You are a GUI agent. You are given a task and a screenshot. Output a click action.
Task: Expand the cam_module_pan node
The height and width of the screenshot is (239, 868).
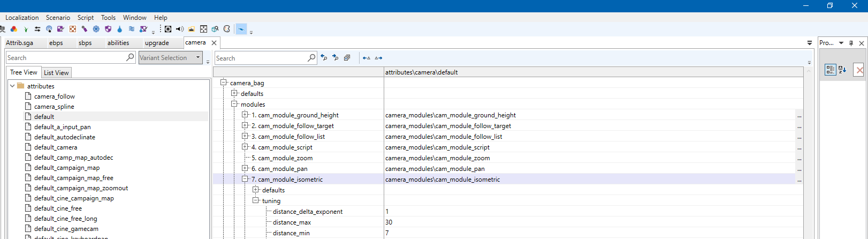[245, 168]
